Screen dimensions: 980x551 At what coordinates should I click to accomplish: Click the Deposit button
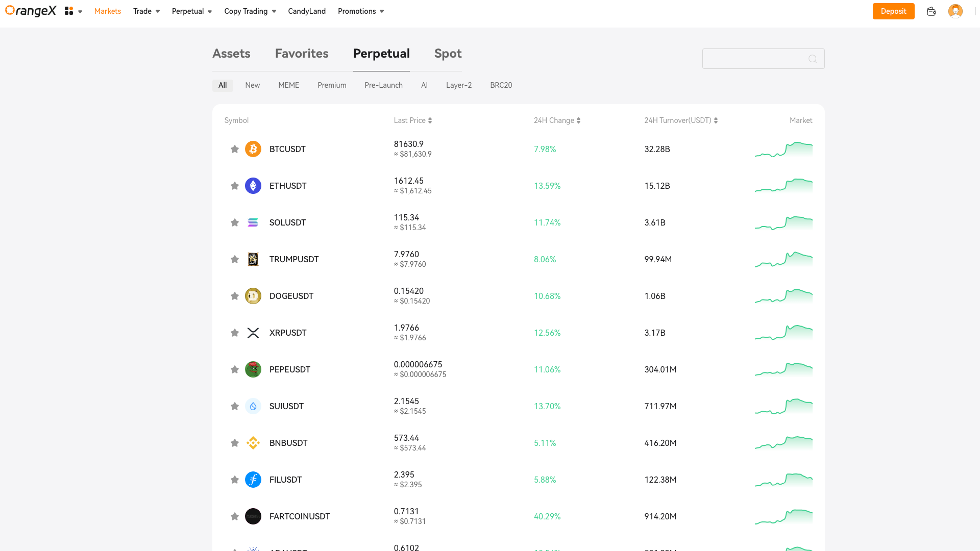point(893,11)
